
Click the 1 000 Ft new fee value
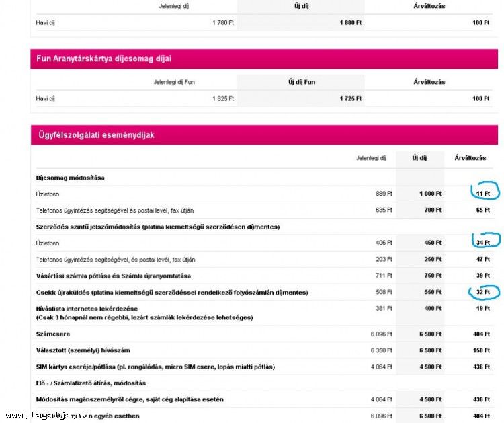(430, 194)
